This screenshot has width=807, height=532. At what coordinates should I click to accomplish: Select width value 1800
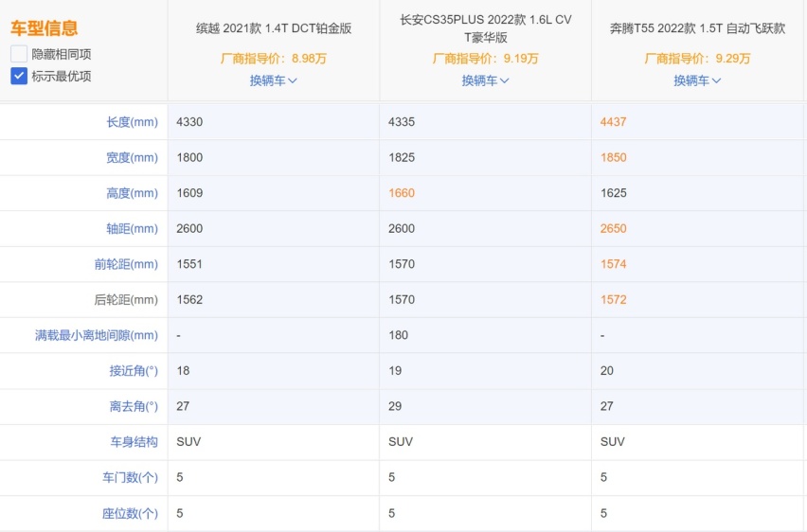coord(189,157)
